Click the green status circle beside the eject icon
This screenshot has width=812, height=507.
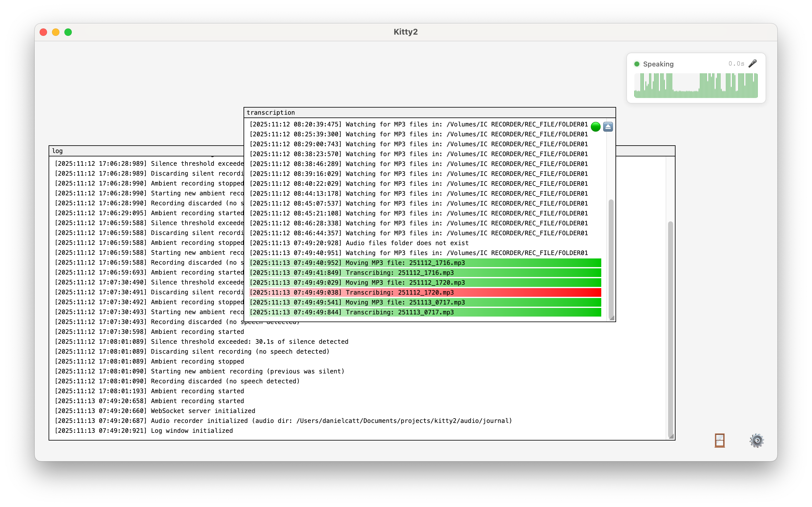click(595, 127)
